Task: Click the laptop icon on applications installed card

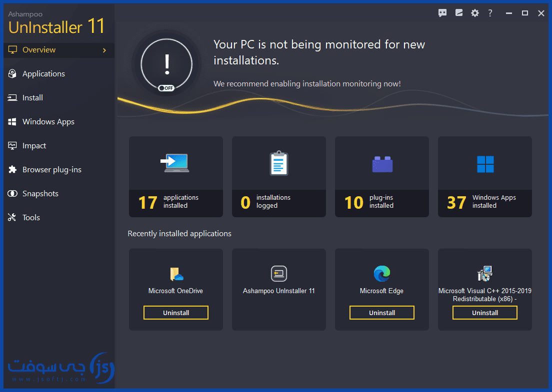Action: (175, 163)
